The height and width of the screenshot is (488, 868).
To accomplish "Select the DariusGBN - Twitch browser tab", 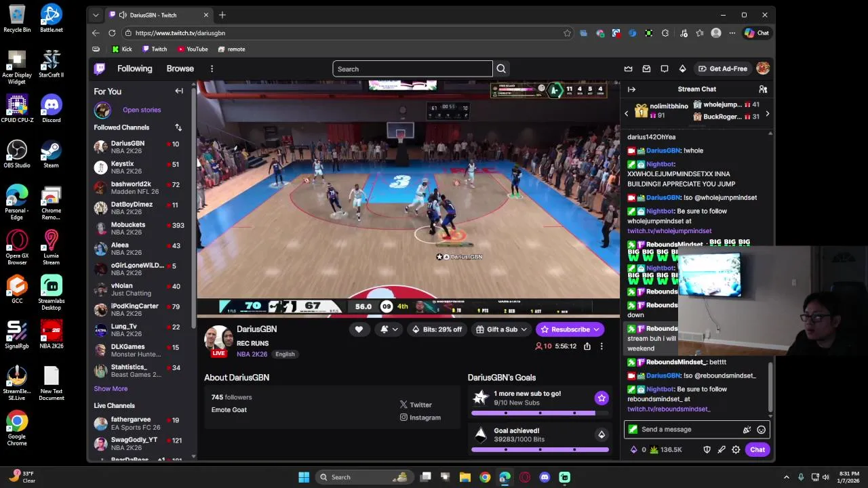I will click(x=159, y=15).
